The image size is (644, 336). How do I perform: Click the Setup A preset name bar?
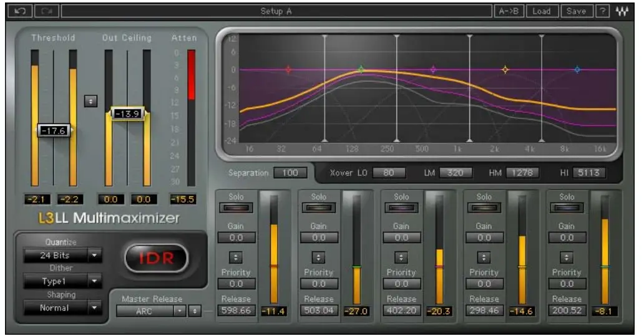276,11
